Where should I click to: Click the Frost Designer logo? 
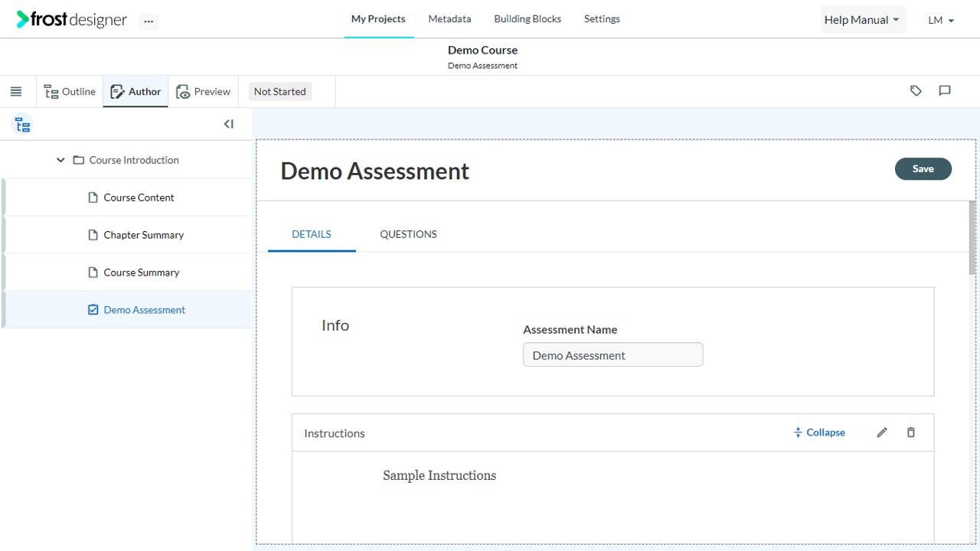click(x=72, y=20)
